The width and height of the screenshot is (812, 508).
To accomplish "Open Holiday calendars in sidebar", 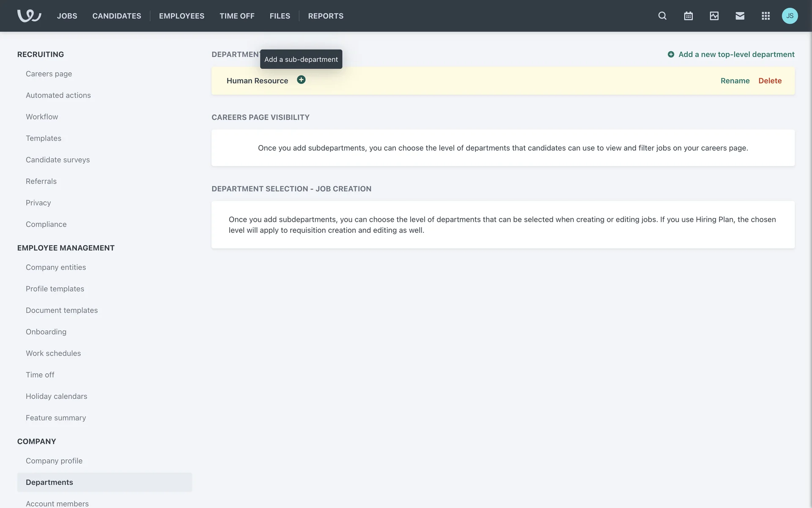I will 56,396.
